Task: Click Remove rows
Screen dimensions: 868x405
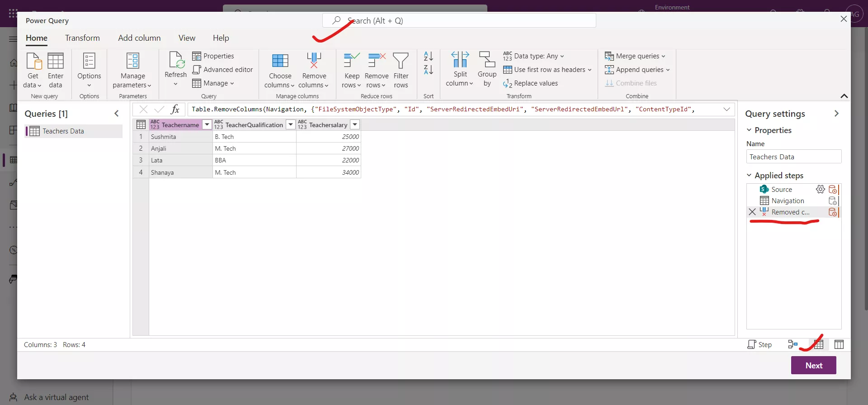Action: point(376,70)
